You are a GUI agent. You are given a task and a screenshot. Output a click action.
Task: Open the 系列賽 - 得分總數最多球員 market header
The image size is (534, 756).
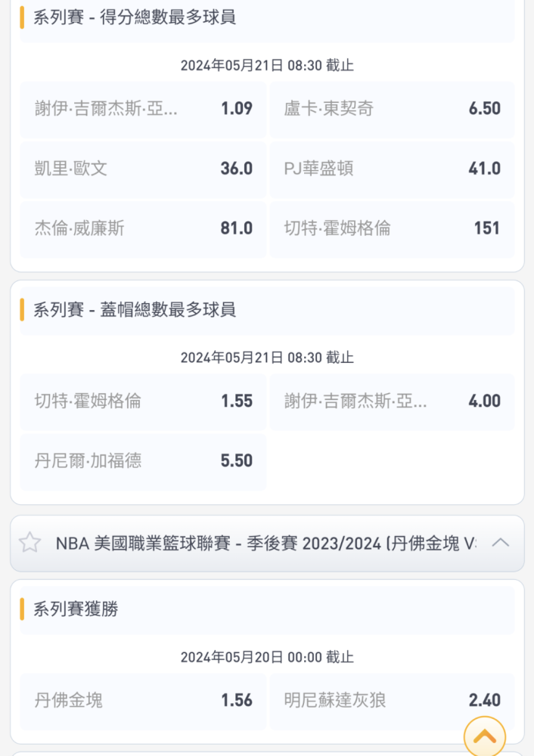coord(267,18)
